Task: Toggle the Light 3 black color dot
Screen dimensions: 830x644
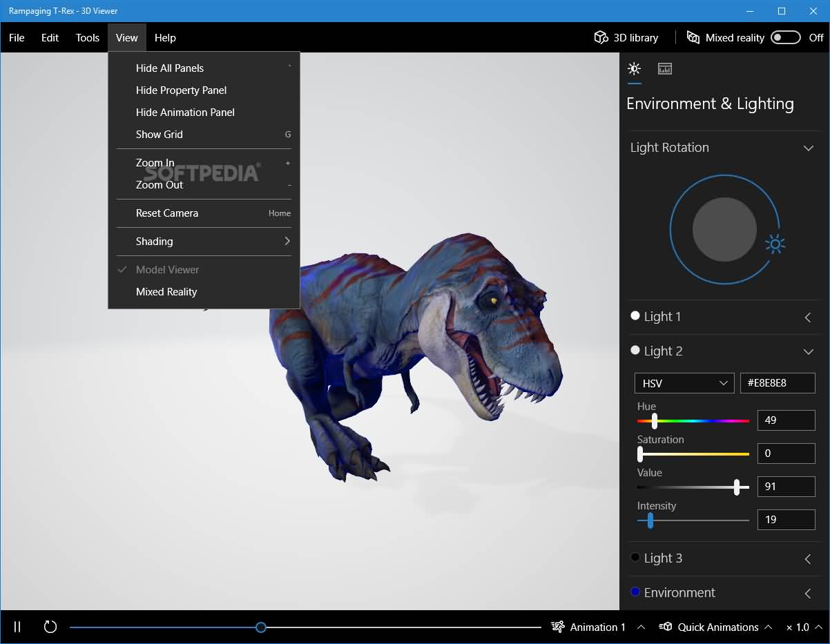Action: (635, 557)
